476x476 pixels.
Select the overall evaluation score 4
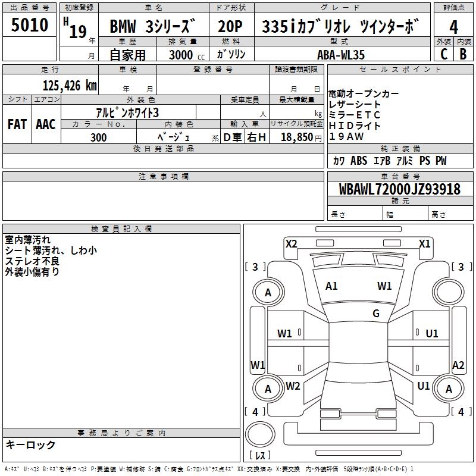click(453, 27)
